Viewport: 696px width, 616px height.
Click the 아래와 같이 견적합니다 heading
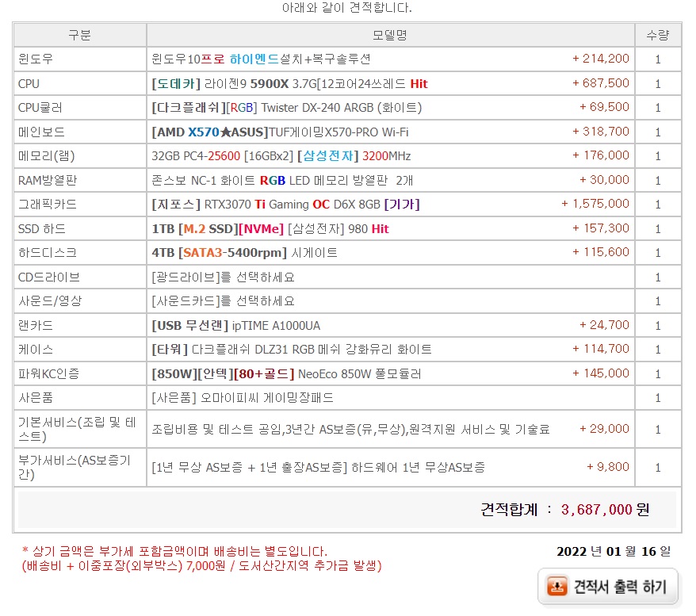(x=347, y=8)
